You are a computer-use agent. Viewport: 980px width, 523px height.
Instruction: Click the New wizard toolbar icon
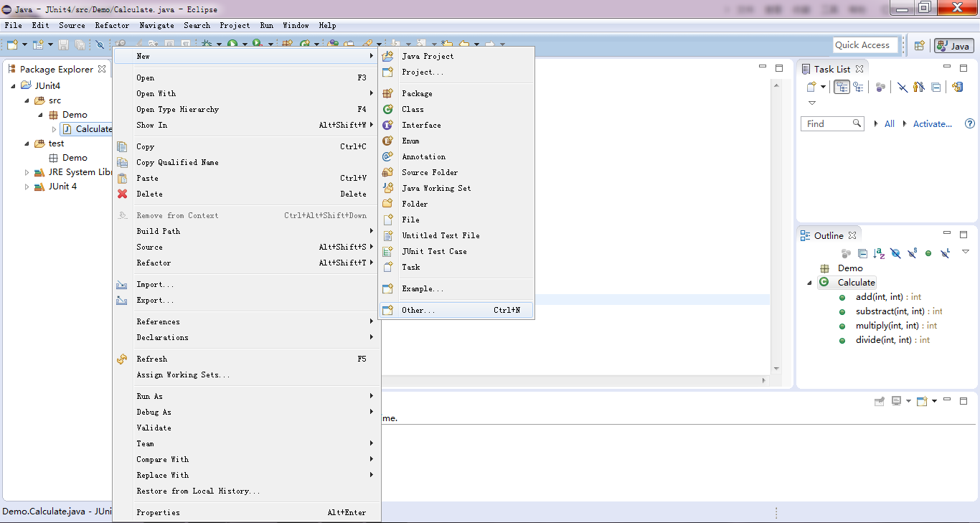(x=12, y=44)
